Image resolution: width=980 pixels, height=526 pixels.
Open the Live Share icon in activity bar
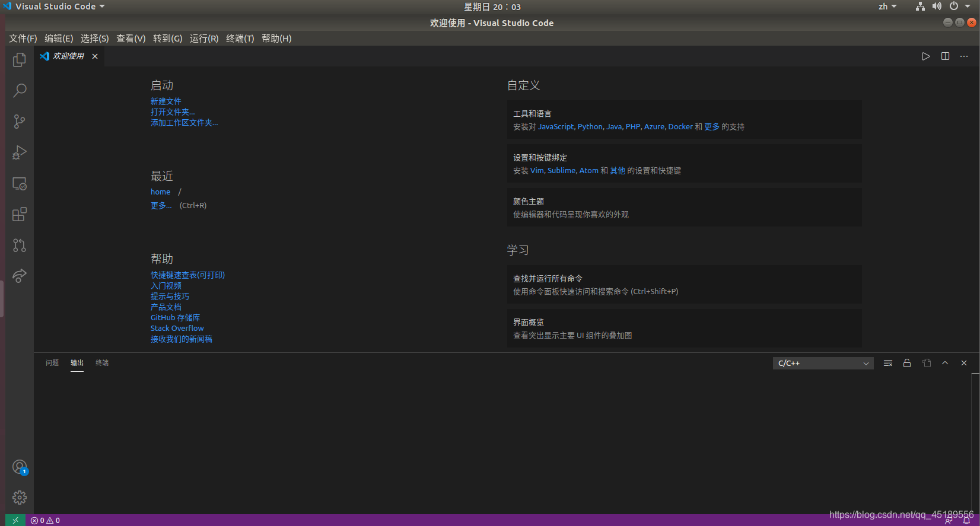(x=20, y=276)
